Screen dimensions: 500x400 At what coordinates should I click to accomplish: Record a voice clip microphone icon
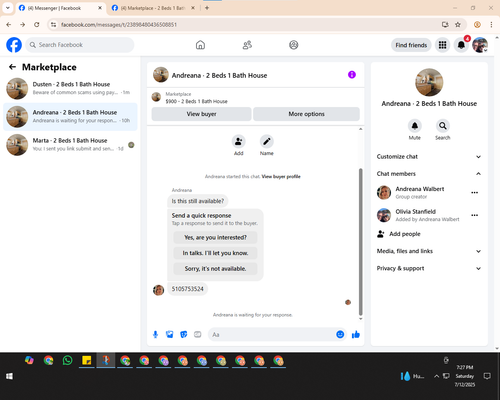click(x=155, y=334)
